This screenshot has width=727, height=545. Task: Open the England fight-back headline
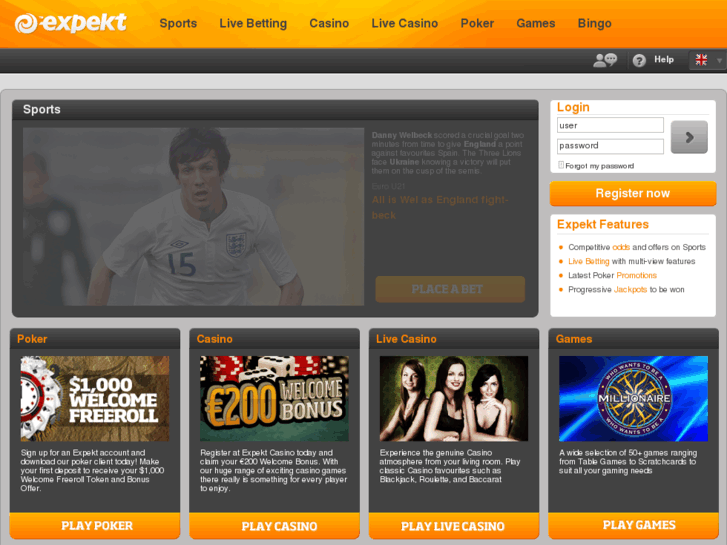tap(440, 207)
